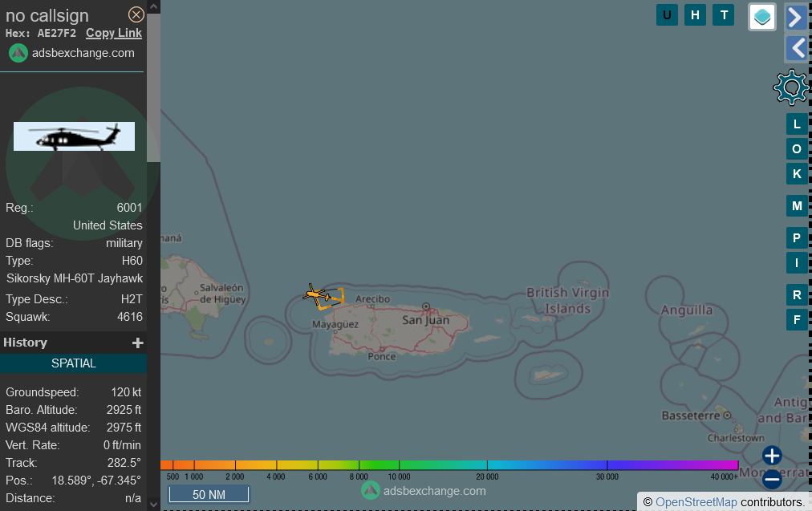Zoom in with the plus button
This screenshot has height=511, width=812.
click(x=772, y=456)
